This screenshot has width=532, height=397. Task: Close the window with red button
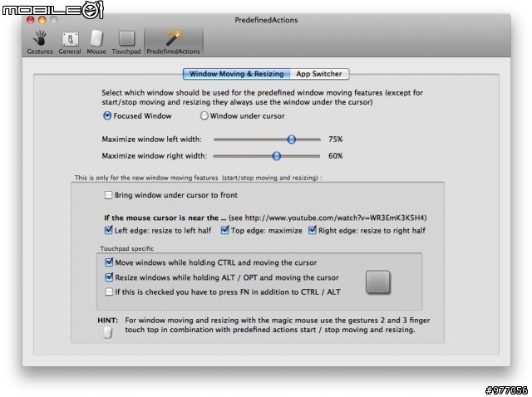[31, 20]
